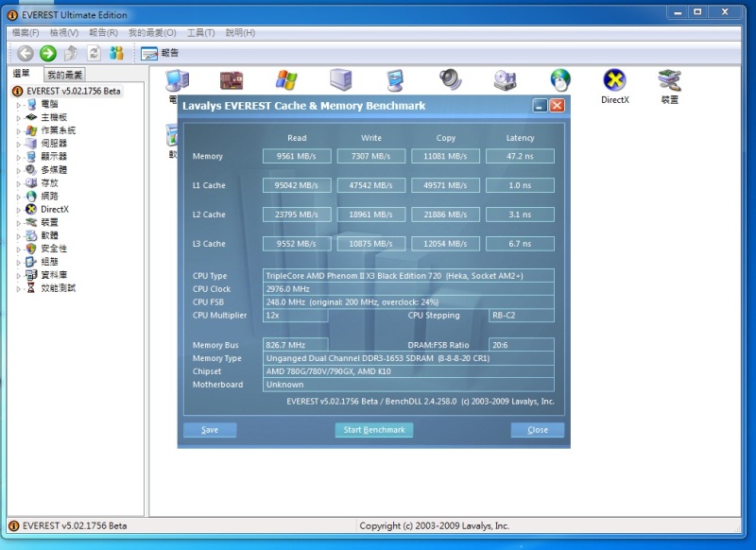The width and height of the screenshot is (756, 550).
Task: Refresh using the toolbar refresh icon
Action: tap(94, 53)
